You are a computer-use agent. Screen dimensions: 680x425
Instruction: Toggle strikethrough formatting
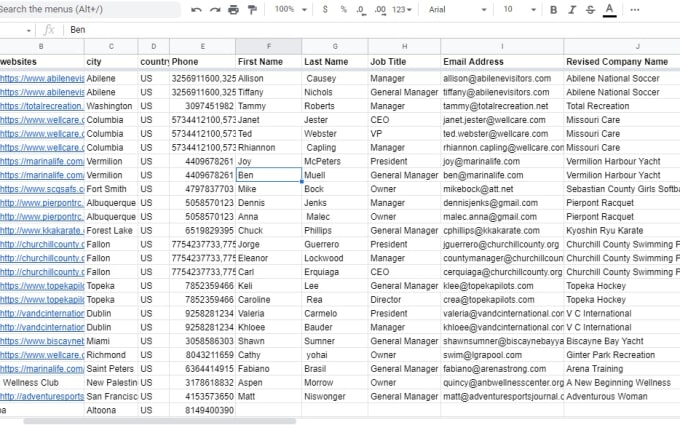(590, 9)
